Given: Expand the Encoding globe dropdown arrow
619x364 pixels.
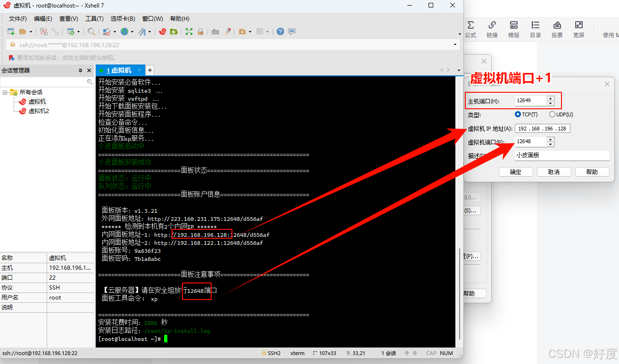Looking at the screenshot, I should click(x=132, y=32).
